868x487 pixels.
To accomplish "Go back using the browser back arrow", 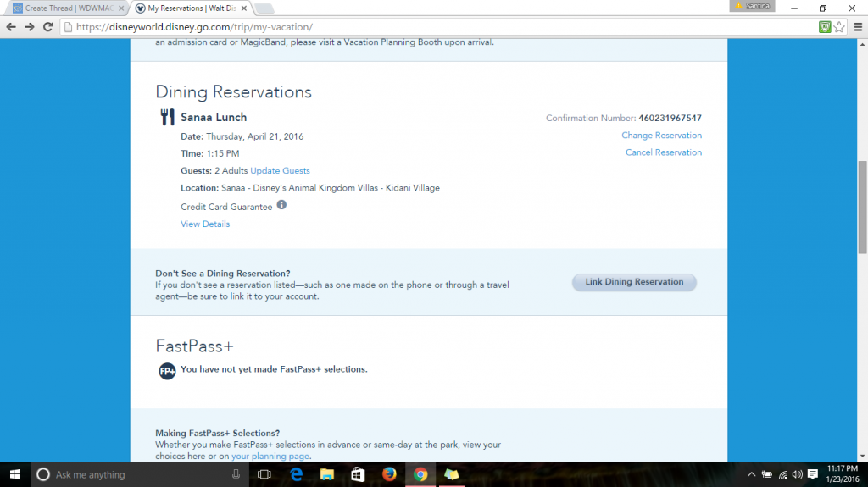I will [10, 27].
